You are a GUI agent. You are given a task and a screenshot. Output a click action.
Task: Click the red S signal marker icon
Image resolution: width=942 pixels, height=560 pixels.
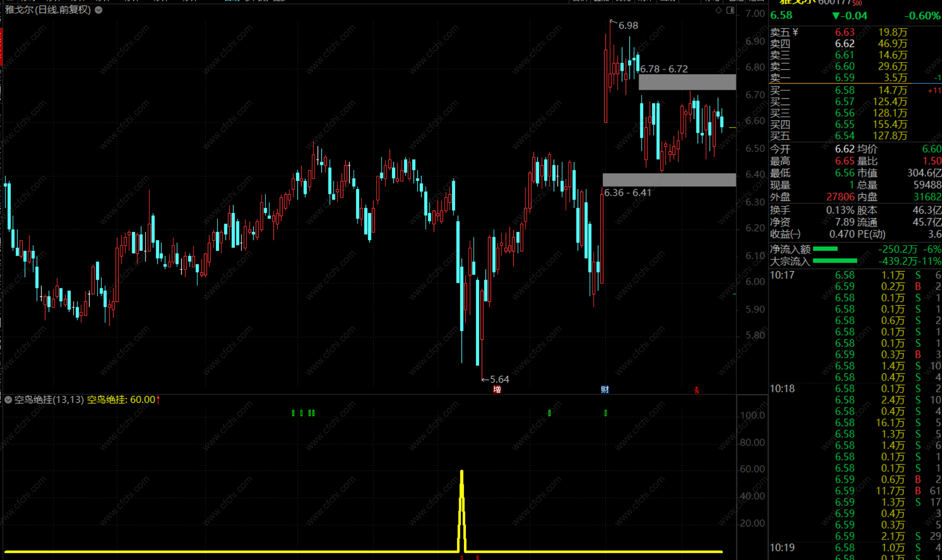tap(697, 391)
